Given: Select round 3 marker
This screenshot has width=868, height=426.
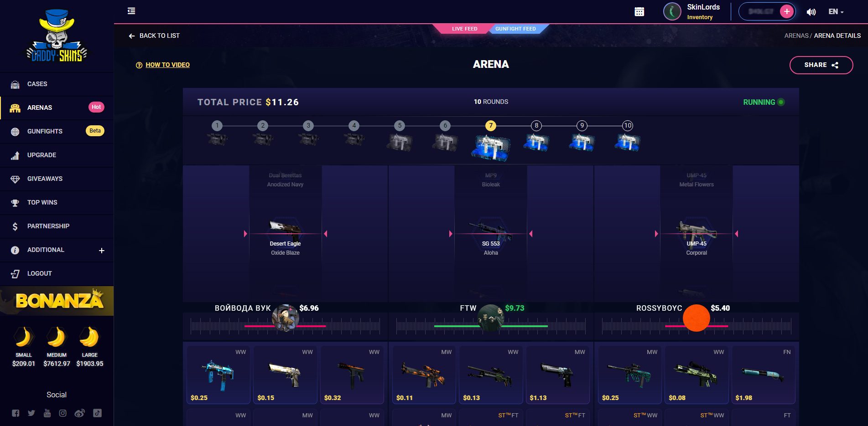Looking at the screenshot, I should click(x=308, y=125).
